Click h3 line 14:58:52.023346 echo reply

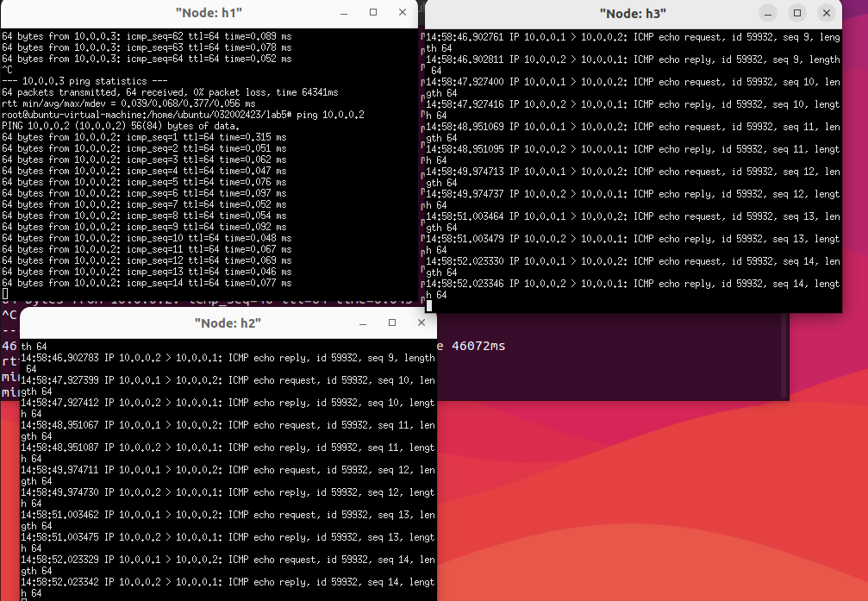(633, 289)
